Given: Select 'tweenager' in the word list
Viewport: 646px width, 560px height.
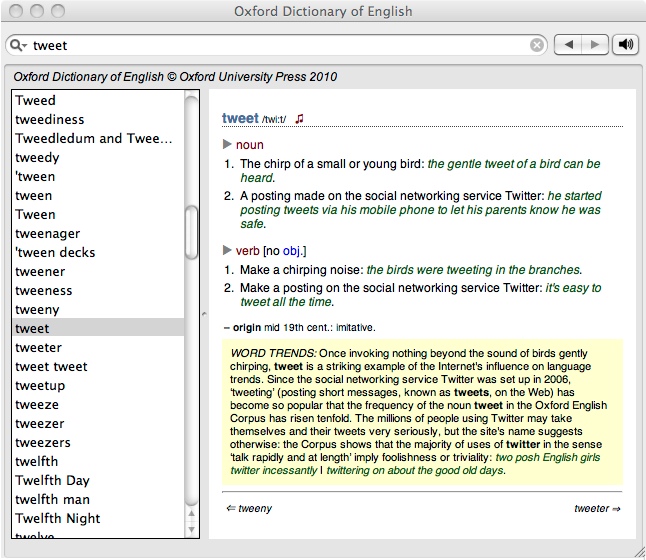Looking at the screenshot, I should coord(47,234).
